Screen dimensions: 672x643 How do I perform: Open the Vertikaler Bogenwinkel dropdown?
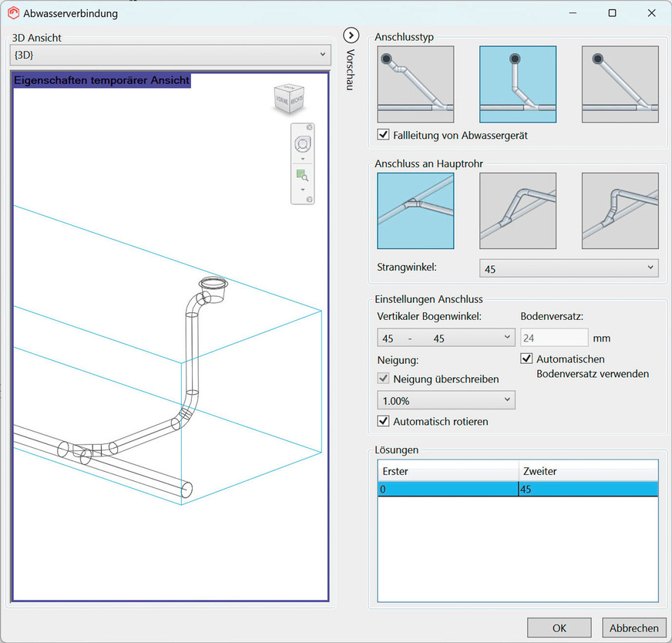[445, 338]
